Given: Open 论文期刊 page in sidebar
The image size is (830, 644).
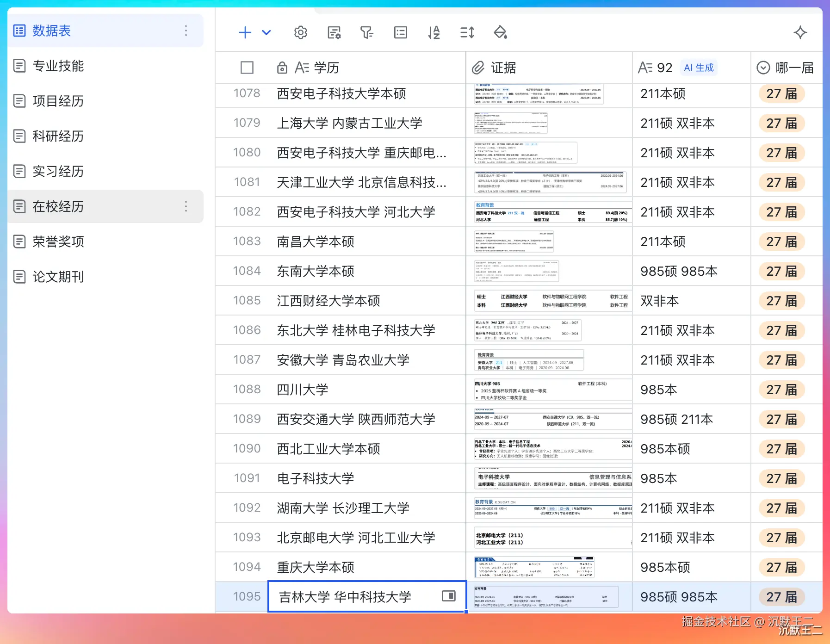Looking at the screenshot, I should [105, 277].
